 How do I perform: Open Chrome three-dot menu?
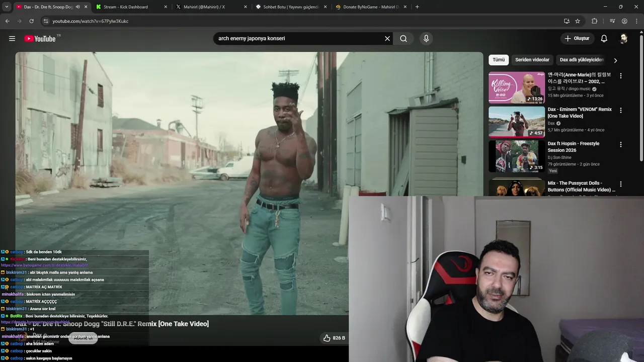(636, 21)
